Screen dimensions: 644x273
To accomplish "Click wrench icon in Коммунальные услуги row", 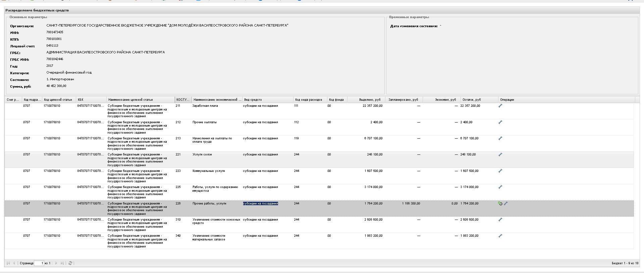I will click(500, 171).
